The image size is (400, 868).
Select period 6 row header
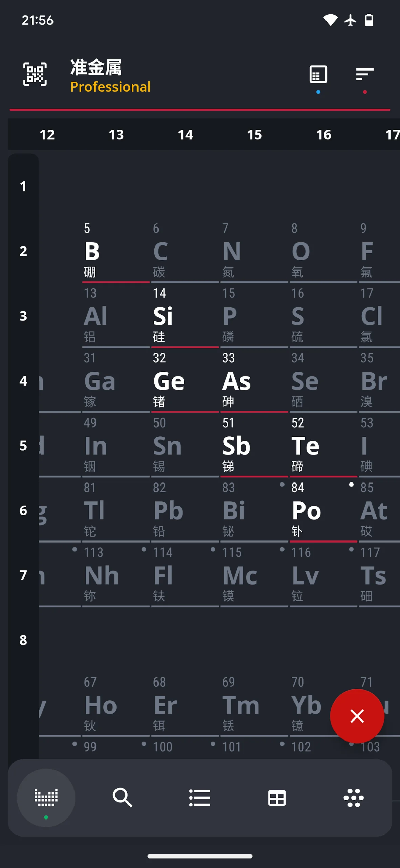[23, 510]
